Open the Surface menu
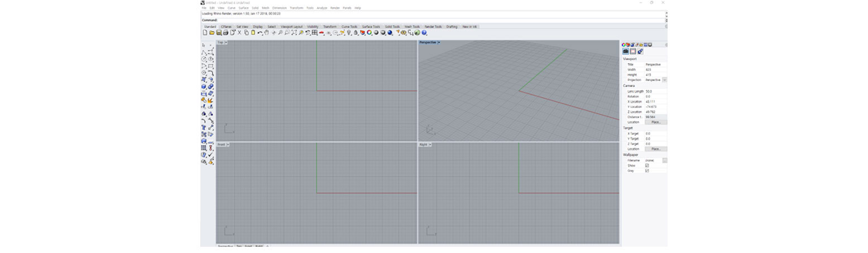 tap(243, 8)
